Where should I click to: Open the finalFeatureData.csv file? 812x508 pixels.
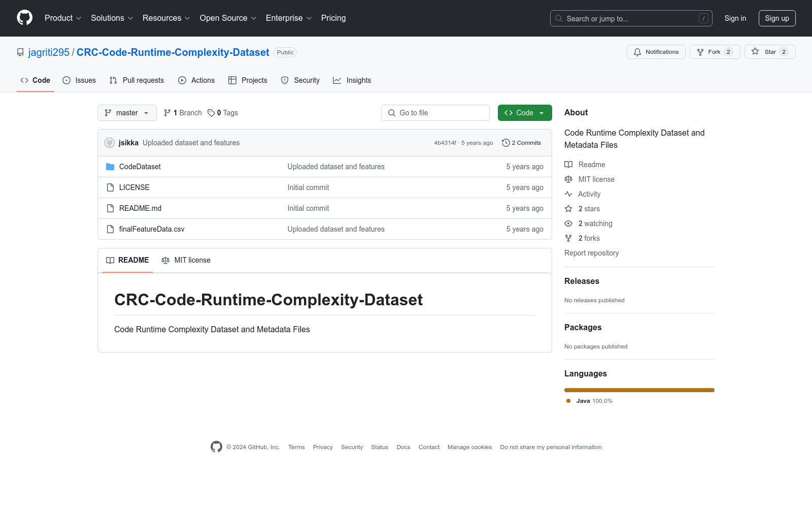click(152, 229)
